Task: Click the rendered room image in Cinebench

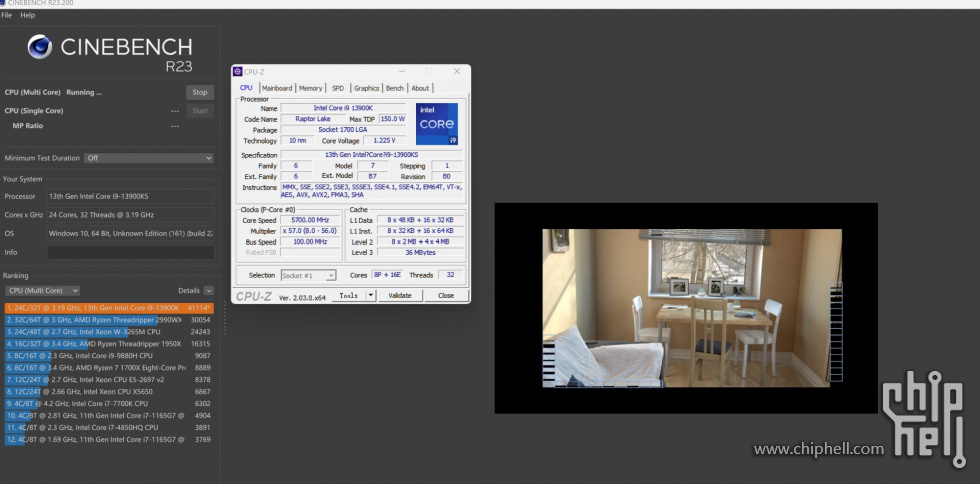Action: pos(692,308)
